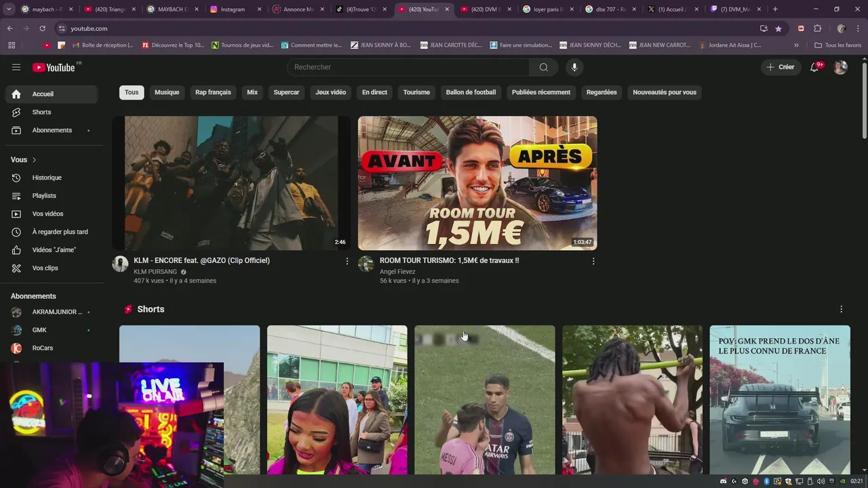
Task: Select the Musique filter chip
Action: click(167, 92)
